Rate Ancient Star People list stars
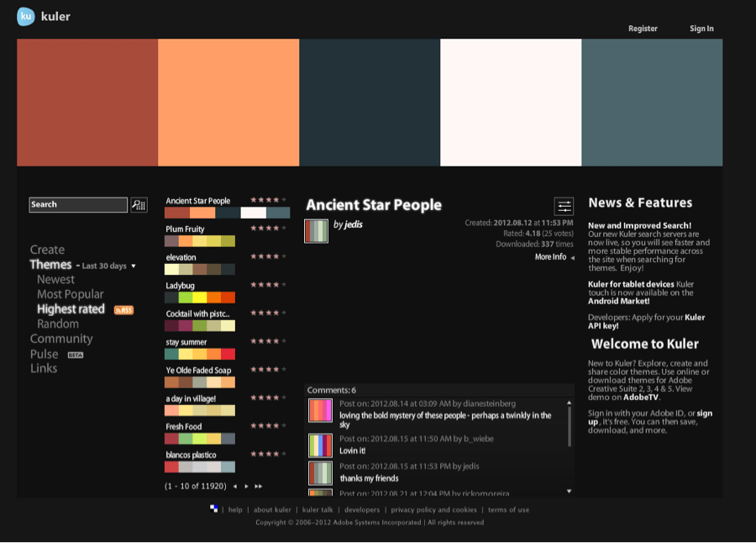The width and height of the screenshot is (756, 543). point(268,200)
